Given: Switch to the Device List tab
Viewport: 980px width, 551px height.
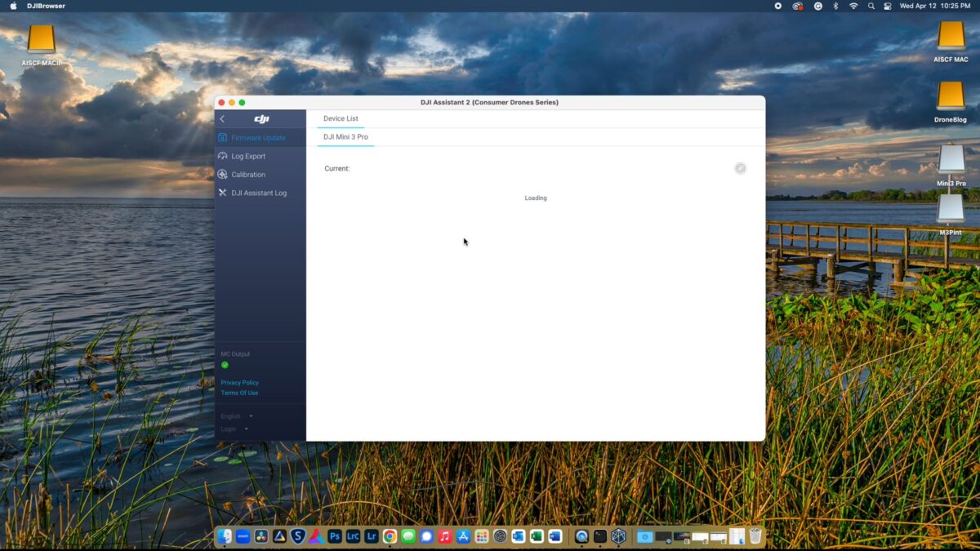Looking at the screenshot, I should pos(341,119).
